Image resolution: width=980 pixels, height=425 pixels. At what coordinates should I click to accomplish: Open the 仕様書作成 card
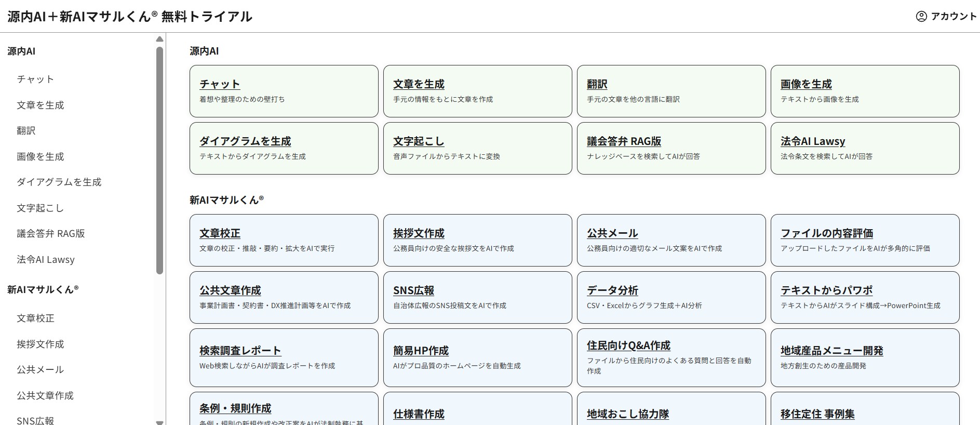[x=478, y=408]
